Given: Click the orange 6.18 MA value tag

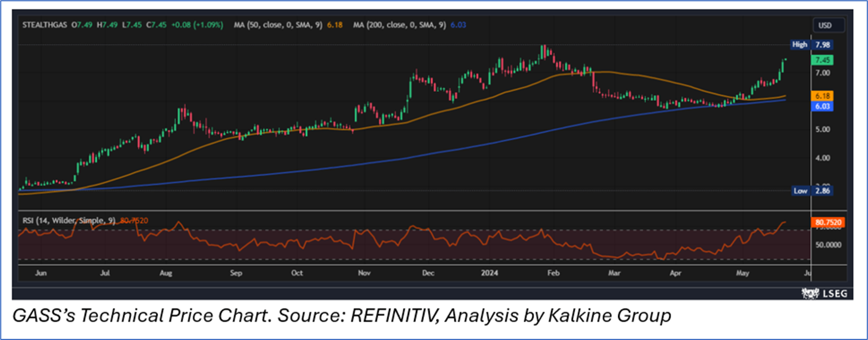Looking at the screenshot, I should click(x=822, y=96).
